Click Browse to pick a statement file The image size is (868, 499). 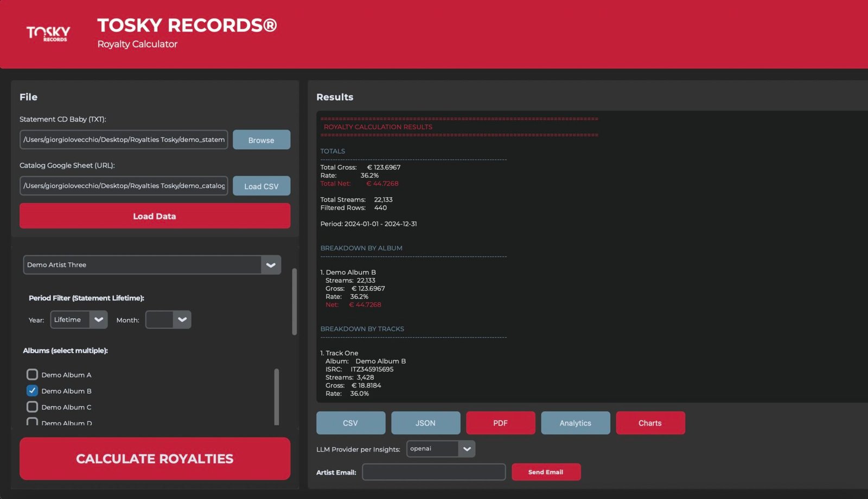[261, 140]
